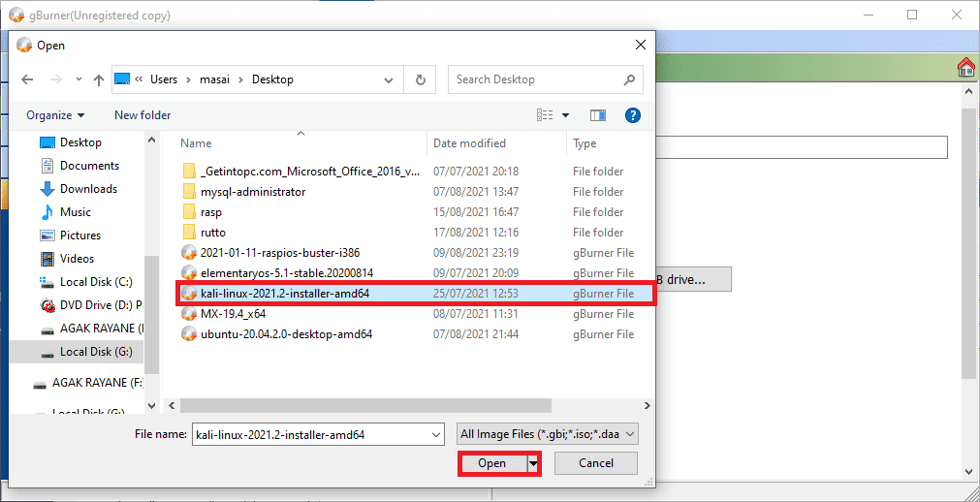980x502 pixels.
Task: Select highlighted Local Disk (G:) in sidebar
Action: click(77, 352)
